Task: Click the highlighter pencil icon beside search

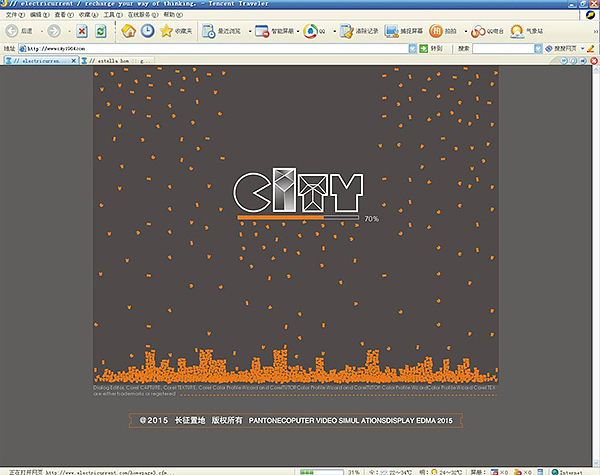Action: 591,49
